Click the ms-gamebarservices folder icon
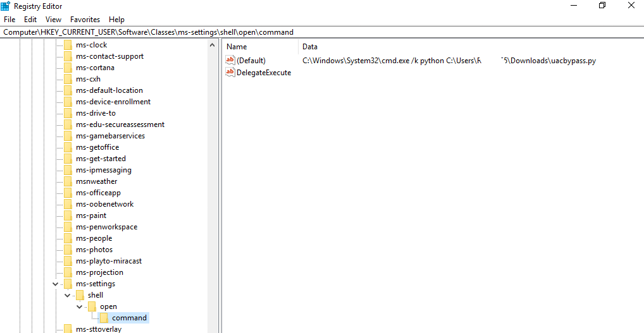 pyautogui.click(x=68, y=136)
